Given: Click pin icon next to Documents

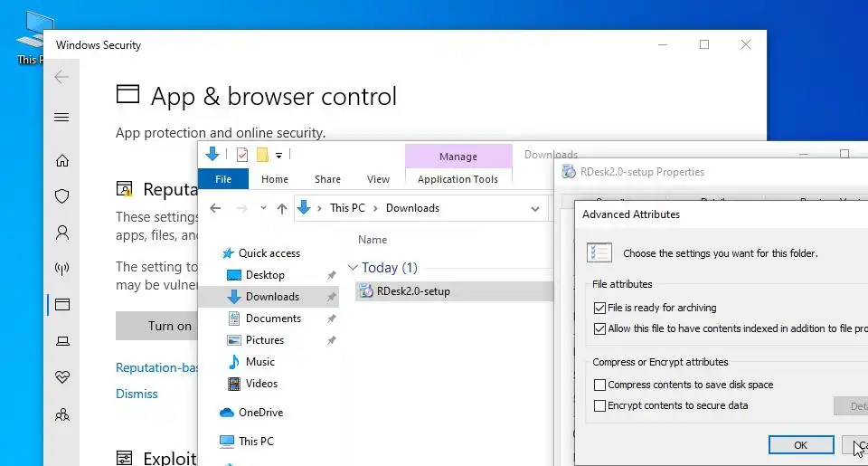Looking at the screenshot, I should tap(331, 319).
